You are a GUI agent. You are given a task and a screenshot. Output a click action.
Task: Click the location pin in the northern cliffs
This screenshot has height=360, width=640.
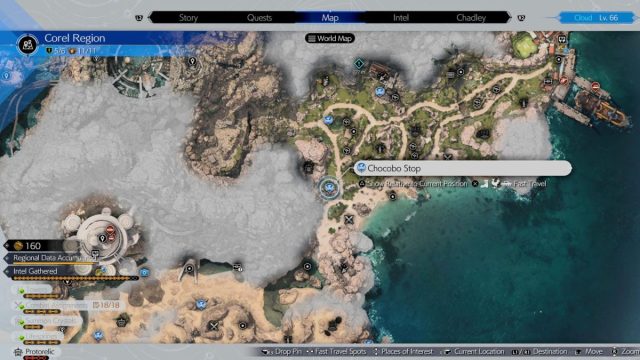192,62
